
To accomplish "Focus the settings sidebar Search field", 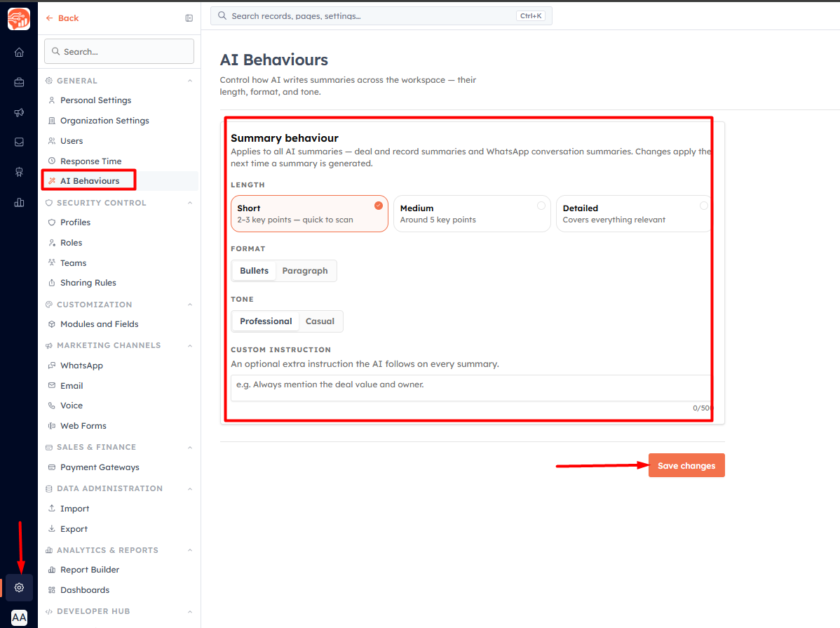I will (119, 51).
